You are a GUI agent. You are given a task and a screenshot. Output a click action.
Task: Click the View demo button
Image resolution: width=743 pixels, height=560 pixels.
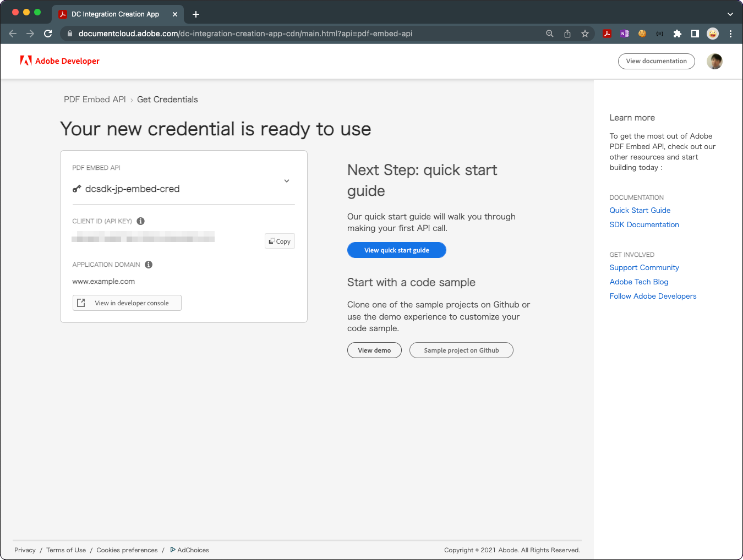pos(374,350)
